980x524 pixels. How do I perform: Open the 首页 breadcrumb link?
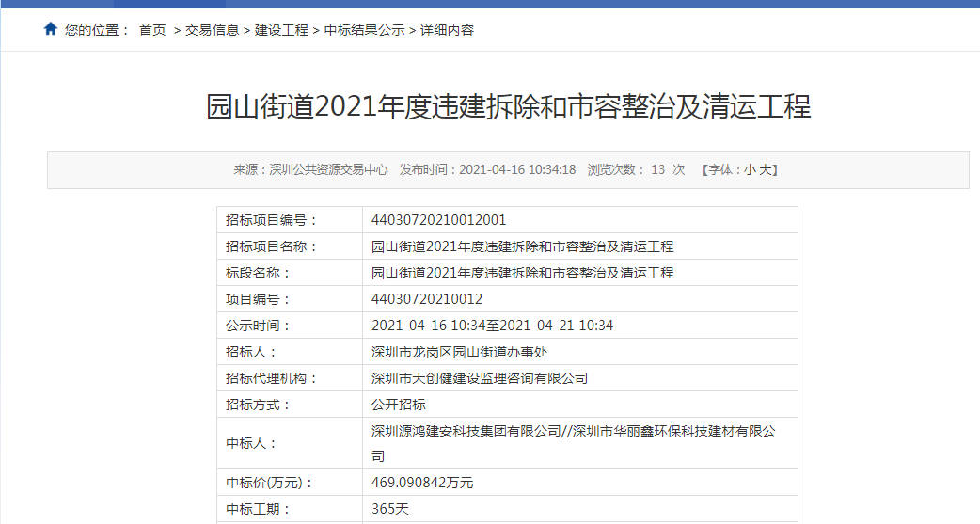click(152, 30)
